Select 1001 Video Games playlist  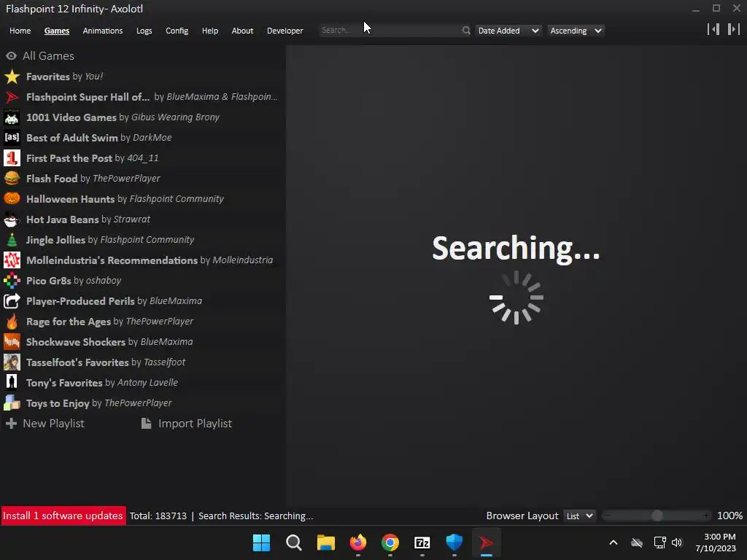point(143,117)
